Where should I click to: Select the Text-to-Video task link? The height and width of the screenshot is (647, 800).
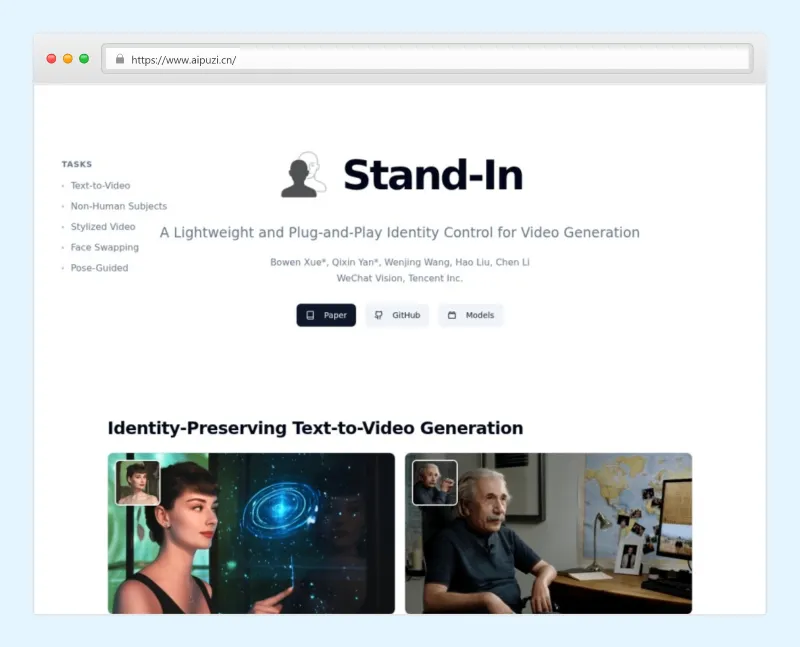tap(100, 185)
